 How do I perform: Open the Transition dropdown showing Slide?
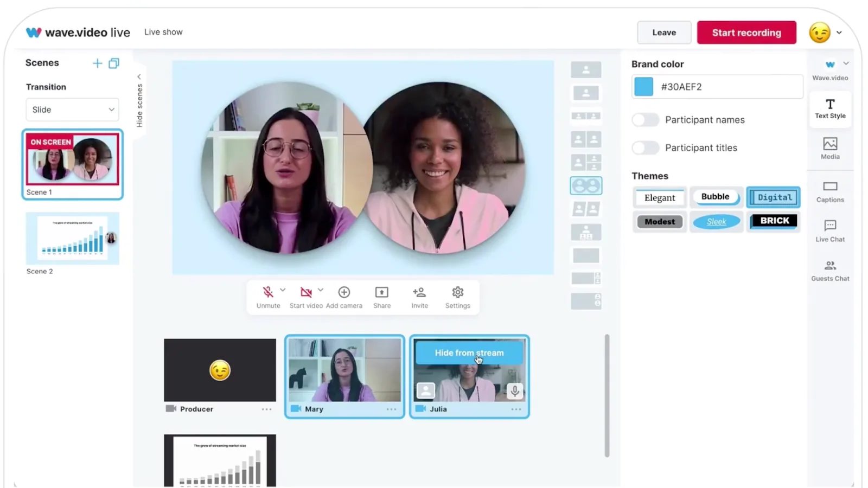(72, 110)
